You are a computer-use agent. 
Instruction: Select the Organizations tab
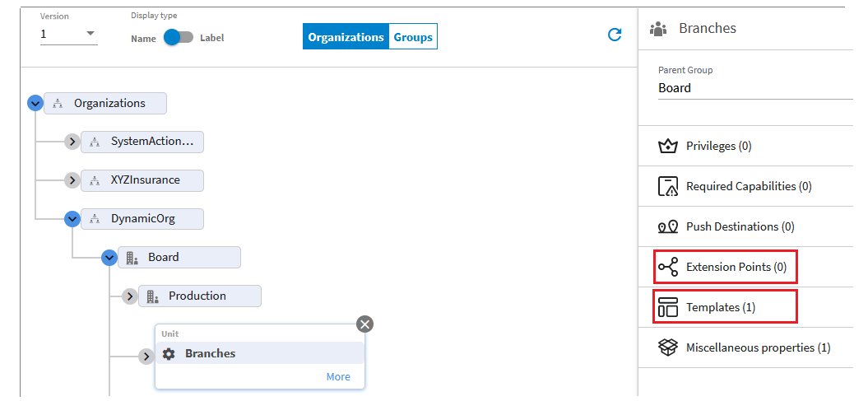click(346, 37)
